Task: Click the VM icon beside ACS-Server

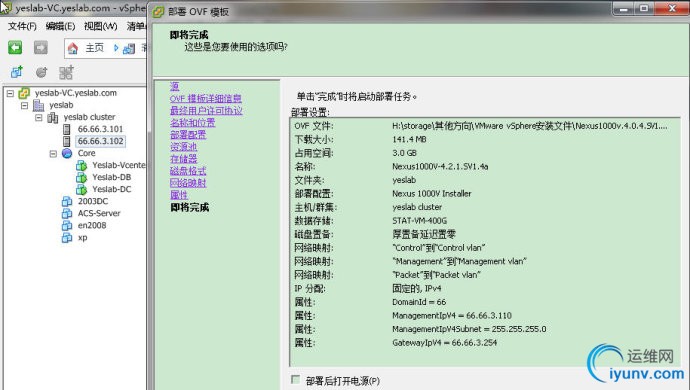Action: point(67,213)
